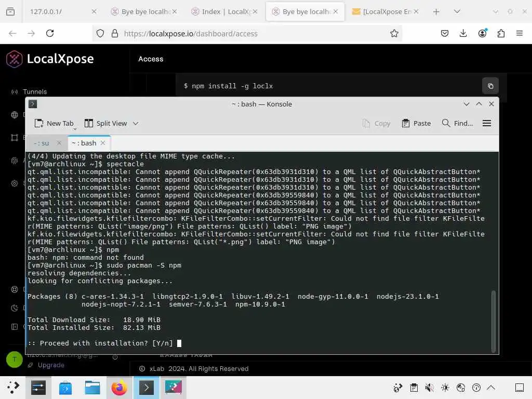This screenshot has height=399, width=532.
Task: Click the green user avatar T
Action: 15,360
